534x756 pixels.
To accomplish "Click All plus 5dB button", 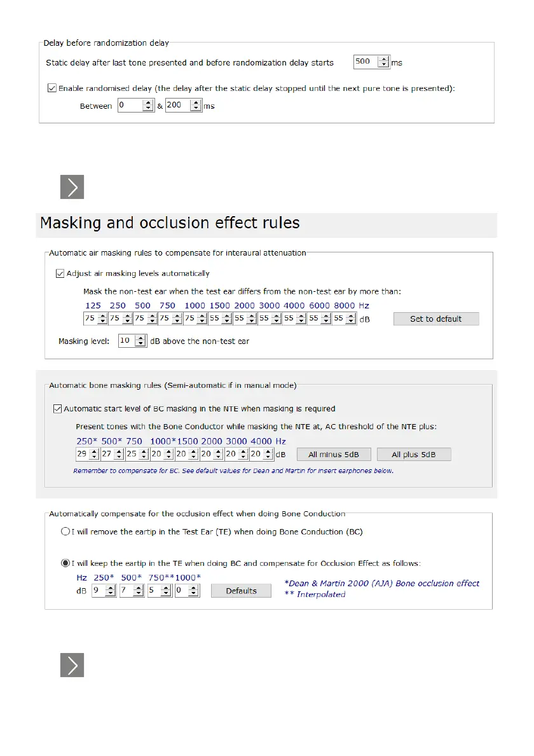I will click(414, 455).
